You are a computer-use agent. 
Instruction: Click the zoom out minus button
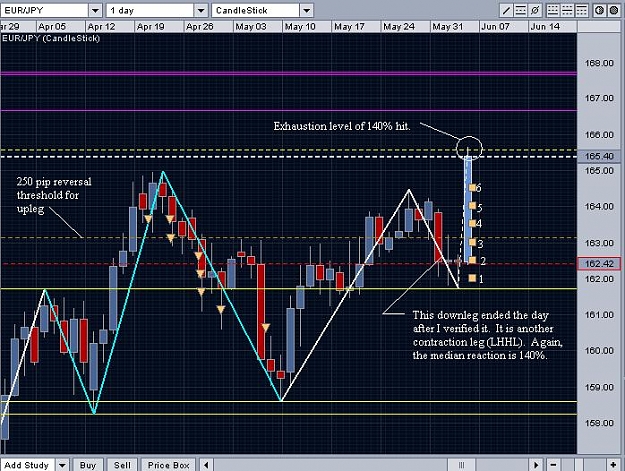[553, 465]
